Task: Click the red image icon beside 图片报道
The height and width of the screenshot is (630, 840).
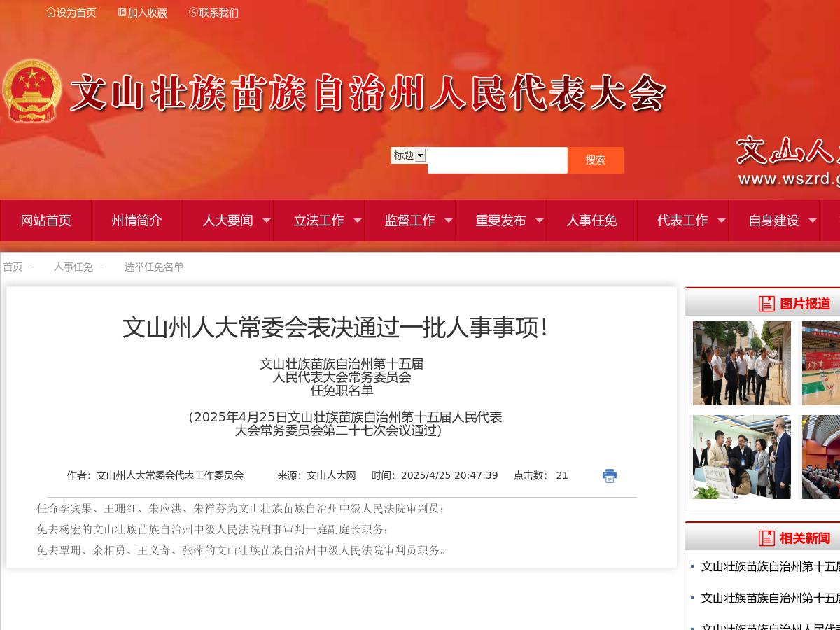Action: click(767, 304)
